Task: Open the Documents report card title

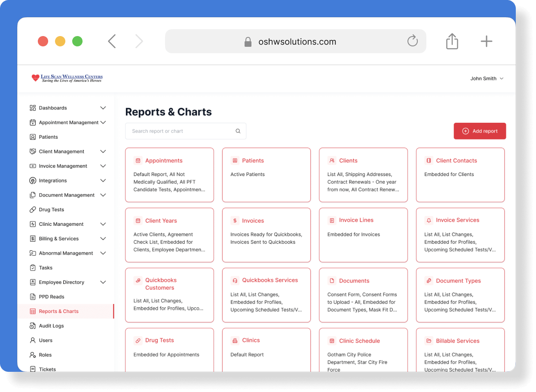Action: (354, 281)
